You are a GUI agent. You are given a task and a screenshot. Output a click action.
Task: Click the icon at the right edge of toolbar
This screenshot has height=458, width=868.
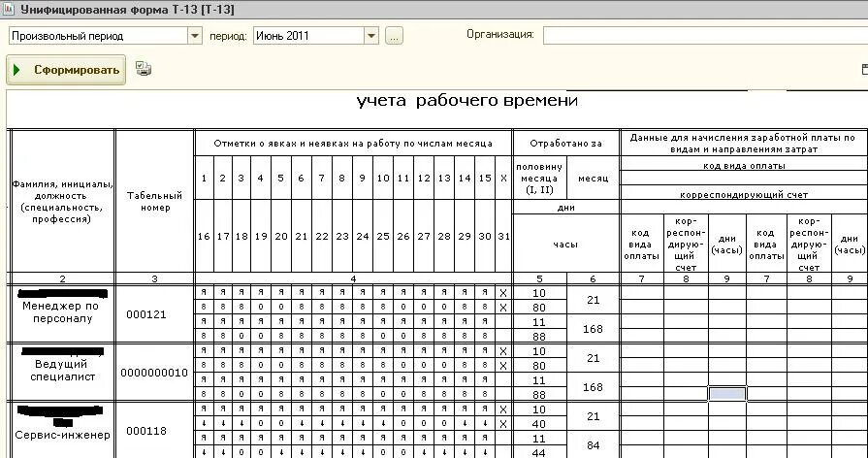tap(865, 69)
